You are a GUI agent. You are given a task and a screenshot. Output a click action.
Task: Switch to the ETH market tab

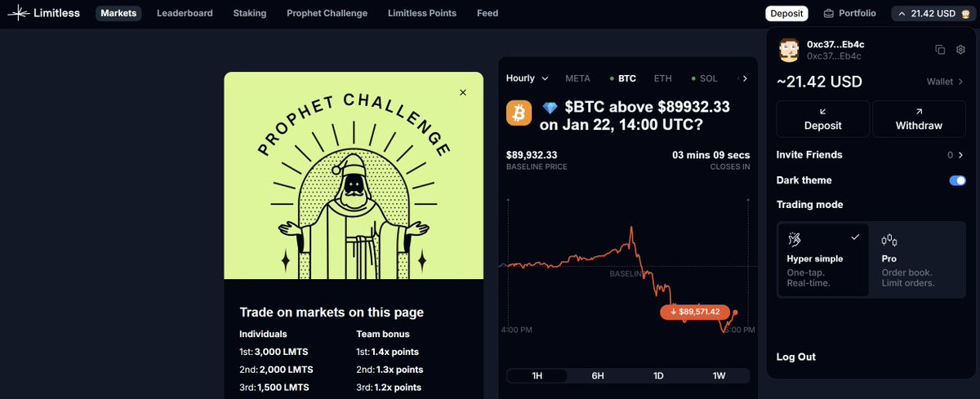click(662, 78)
